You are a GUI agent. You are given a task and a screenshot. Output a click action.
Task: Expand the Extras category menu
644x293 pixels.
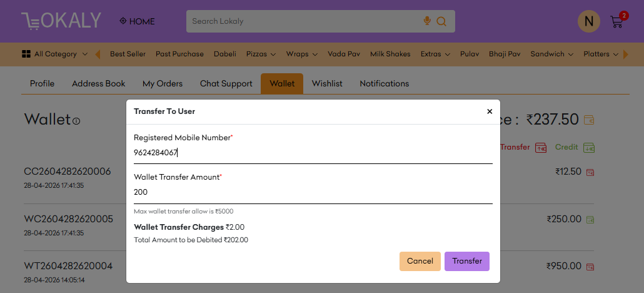tap(447, 54)
